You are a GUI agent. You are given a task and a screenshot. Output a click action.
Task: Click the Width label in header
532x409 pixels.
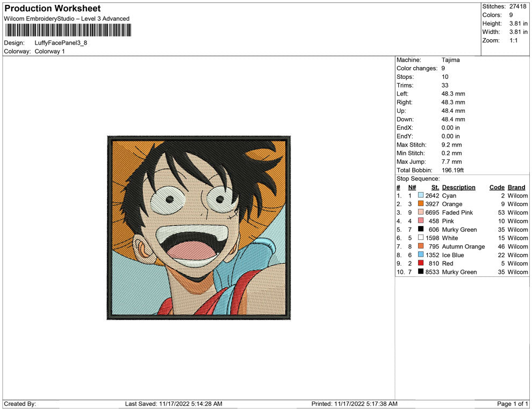491,32
